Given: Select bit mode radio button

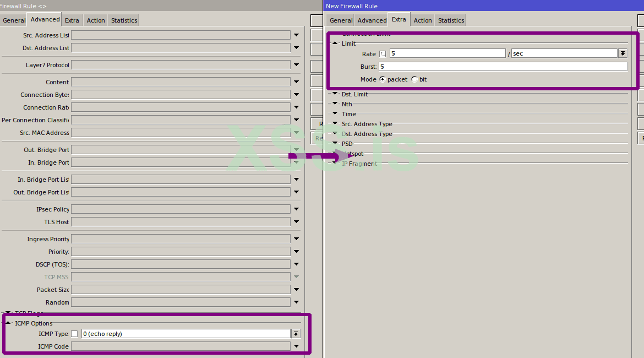Looking at the screenshot, I should (x=414, y=79).
